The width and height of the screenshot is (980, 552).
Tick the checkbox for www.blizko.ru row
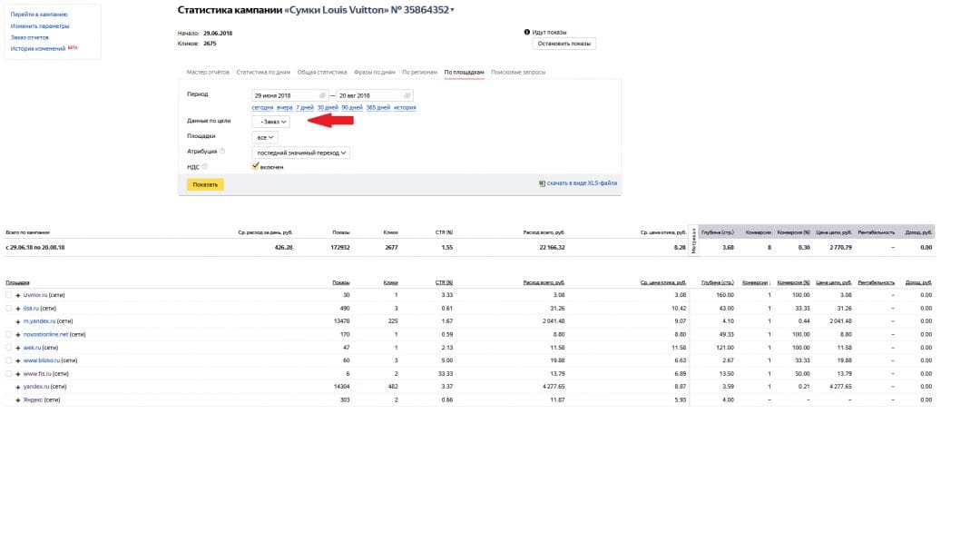pos(9,360)
